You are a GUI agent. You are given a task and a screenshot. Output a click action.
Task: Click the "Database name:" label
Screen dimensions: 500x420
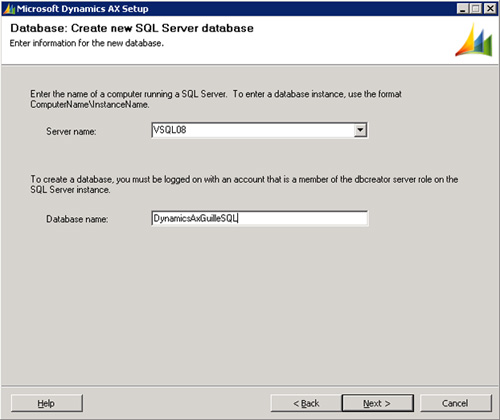coord(77,219)
